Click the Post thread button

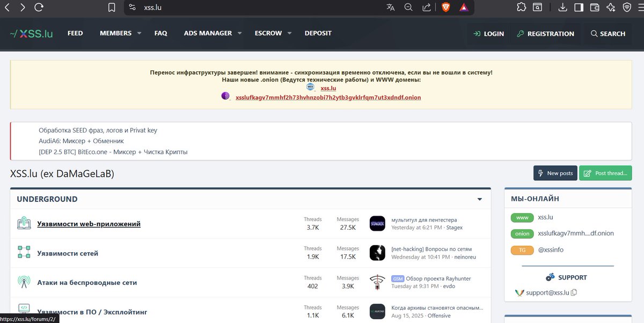[x=605, y=173]
